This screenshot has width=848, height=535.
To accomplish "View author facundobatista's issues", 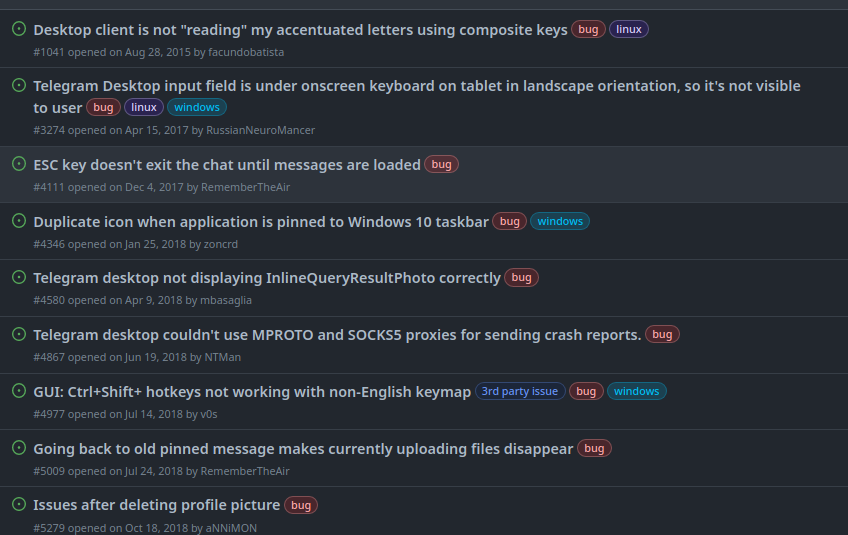I will pos(246,52).
